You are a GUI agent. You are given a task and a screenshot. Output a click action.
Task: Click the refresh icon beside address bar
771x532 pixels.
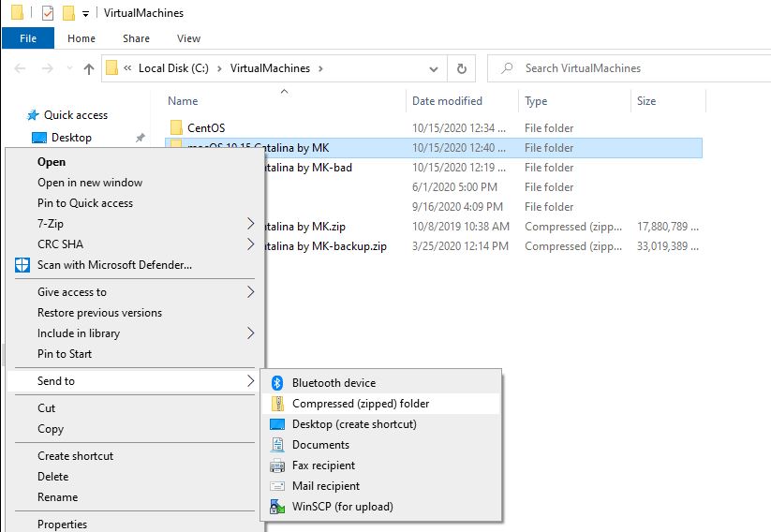click(x=461, y=68)
